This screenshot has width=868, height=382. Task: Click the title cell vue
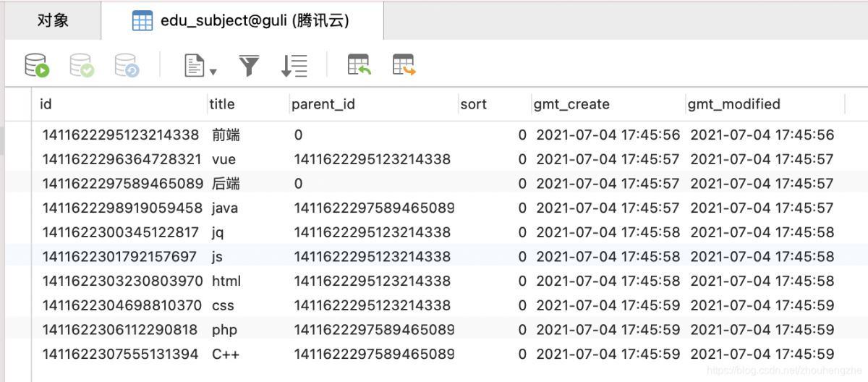[x=224, y=159]
